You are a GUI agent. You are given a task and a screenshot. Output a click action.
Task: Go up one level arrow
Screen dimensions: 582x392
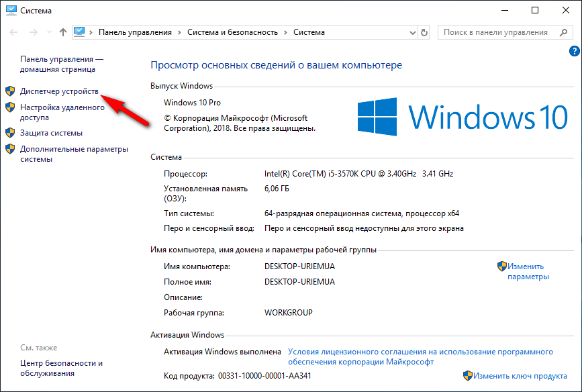[62, 32]
